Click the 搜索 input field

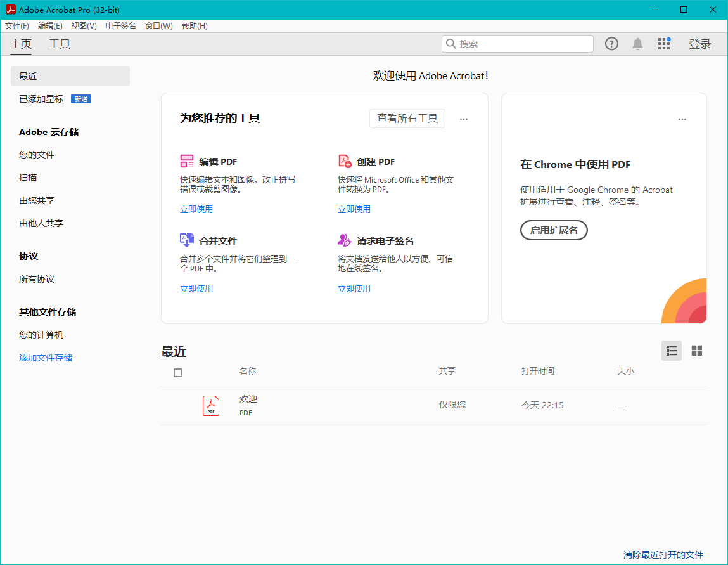coord(518,44)
